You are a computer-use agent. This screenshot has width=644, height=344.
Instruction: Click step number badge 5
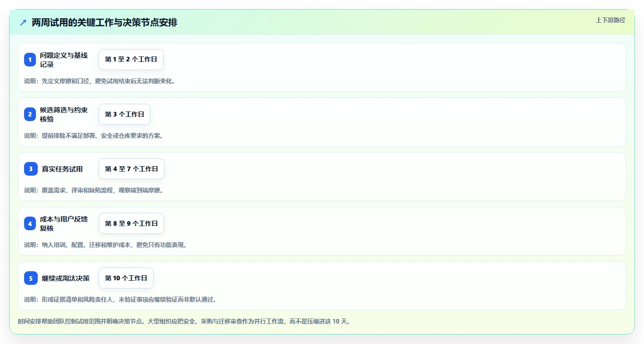pos(31,278)
